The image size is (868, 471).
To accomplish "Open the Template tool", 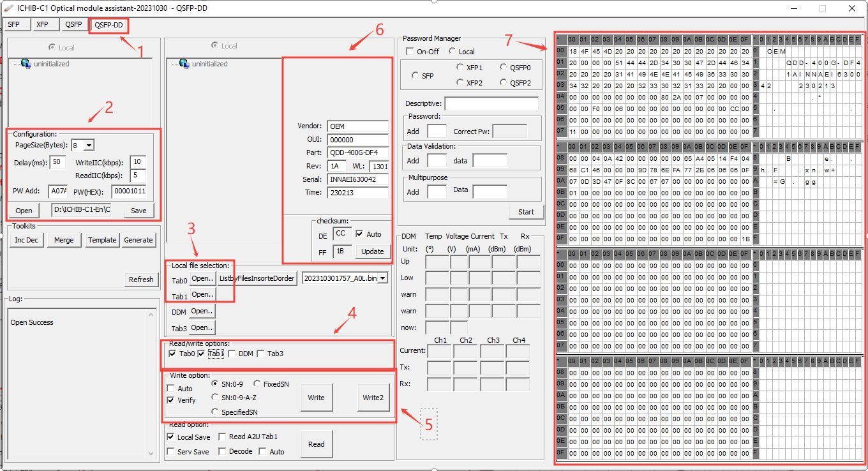I will 103,240.
